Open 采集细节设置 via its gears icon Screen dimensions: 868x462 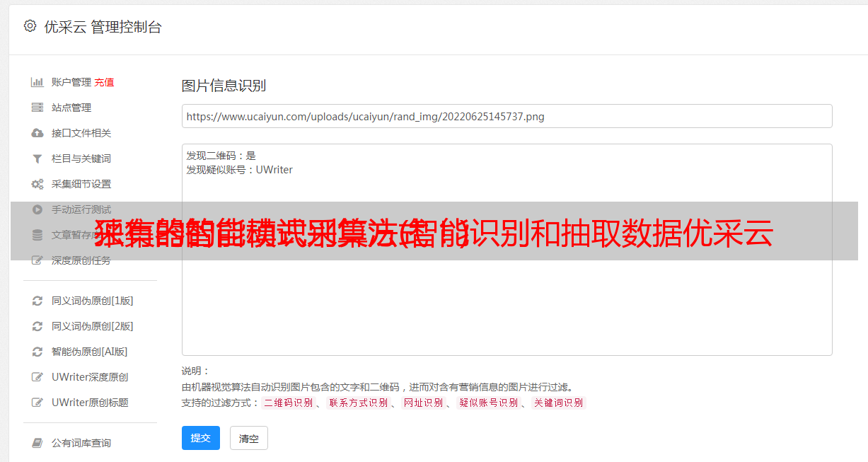pyautogui.click(x=37, y=184)
